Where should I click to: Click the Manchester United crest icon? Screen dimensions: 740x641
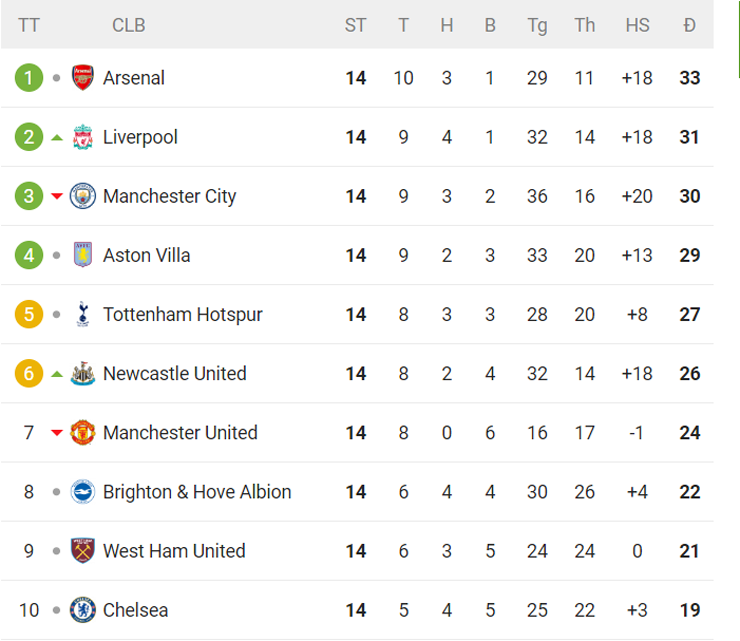(x=83, y=432)
